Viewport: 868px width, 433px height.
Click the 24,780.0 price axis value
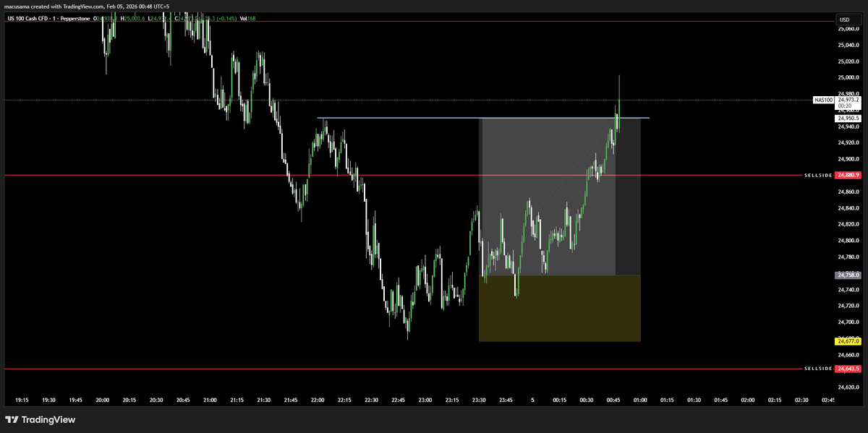[x=848, y=257]
